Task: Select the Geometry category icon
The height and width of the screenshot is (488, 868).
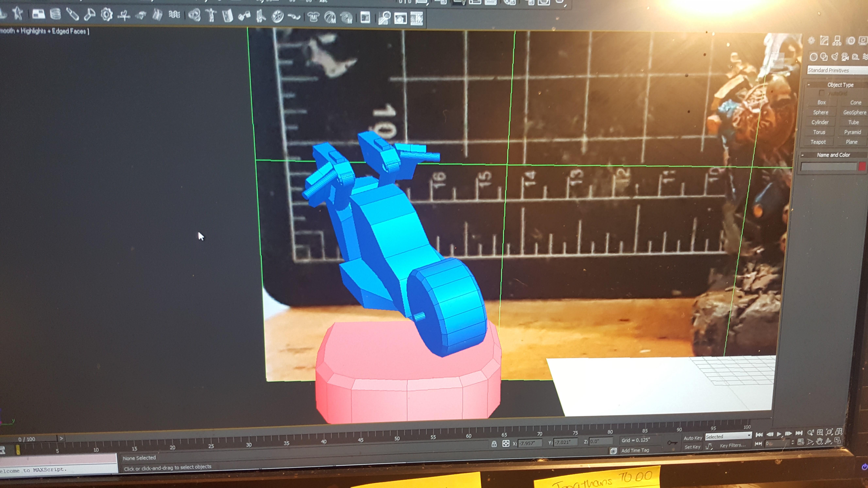Action: (x=813, y=57)
